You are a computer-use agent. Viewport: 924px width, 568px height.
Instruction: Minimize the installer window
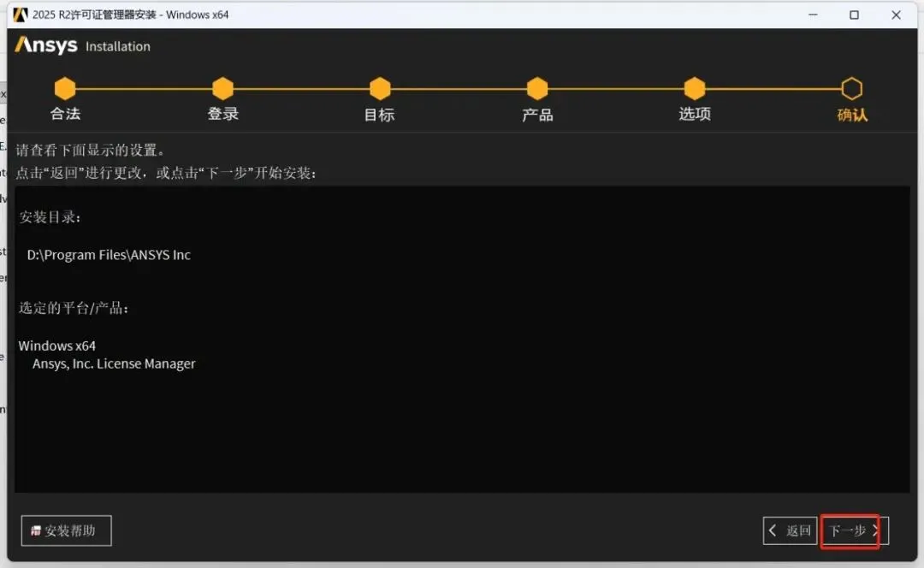[x=814, y=15]
